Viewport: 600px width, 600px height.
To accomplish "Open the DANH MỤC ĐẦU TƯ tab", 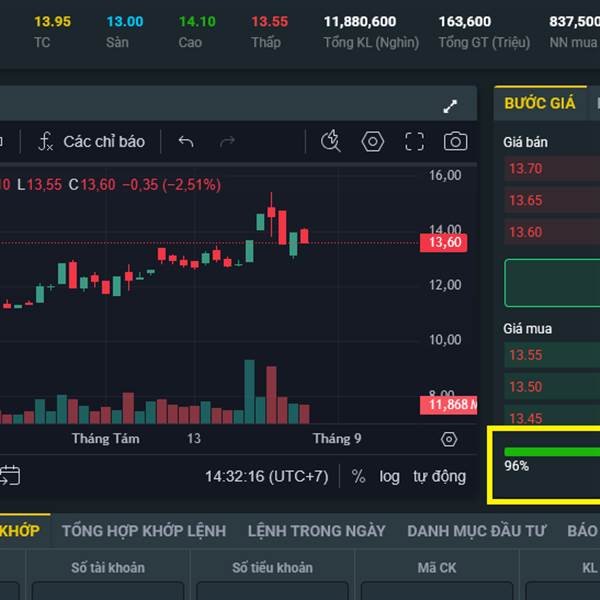I will tap(476, 531).
